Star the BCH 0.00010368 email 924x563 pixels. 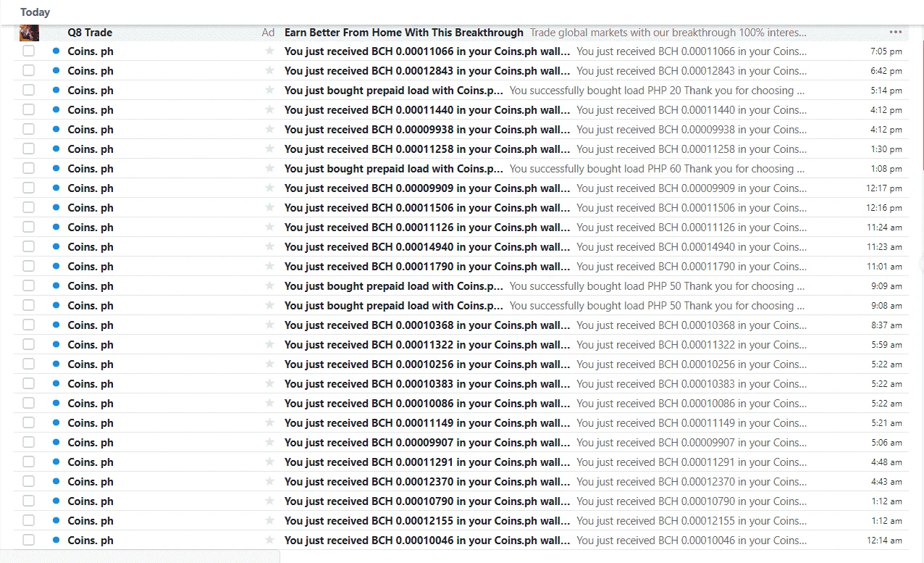(269, 325)
